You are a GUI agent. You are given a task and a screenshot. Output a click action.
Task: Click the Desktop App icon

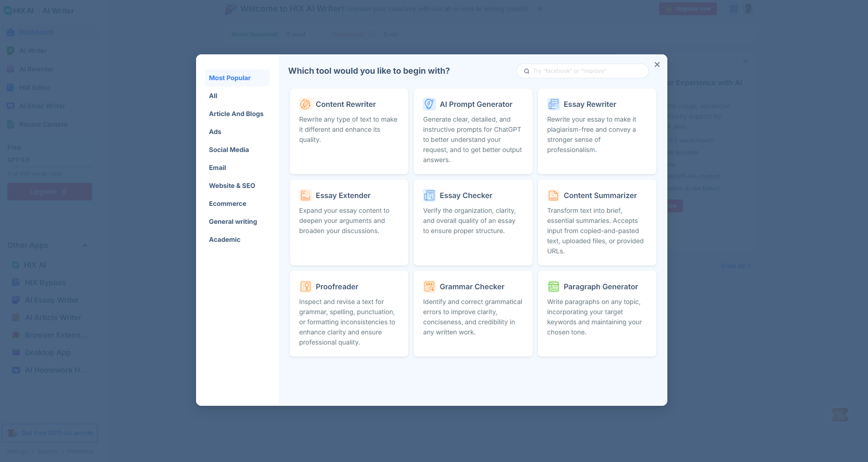tap(16, 352)
